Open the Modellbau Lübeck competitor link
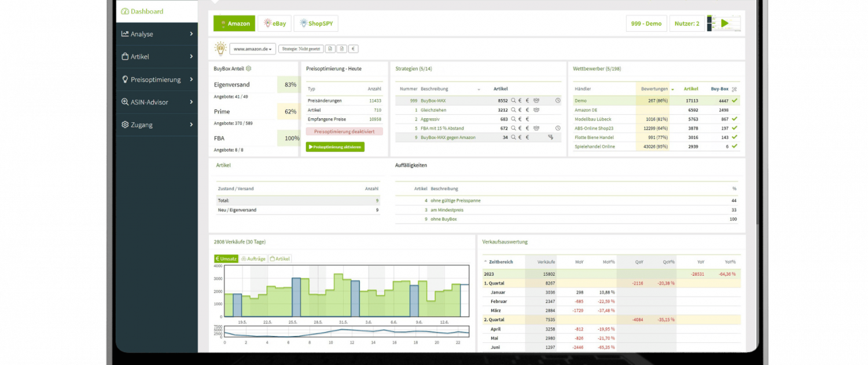 pyautogui.click(x=593, y=119)
